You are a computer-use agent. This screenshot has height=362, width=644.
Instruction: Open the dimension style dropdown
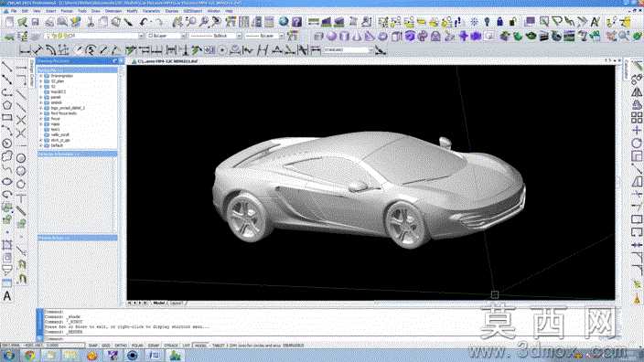[371, 50]
